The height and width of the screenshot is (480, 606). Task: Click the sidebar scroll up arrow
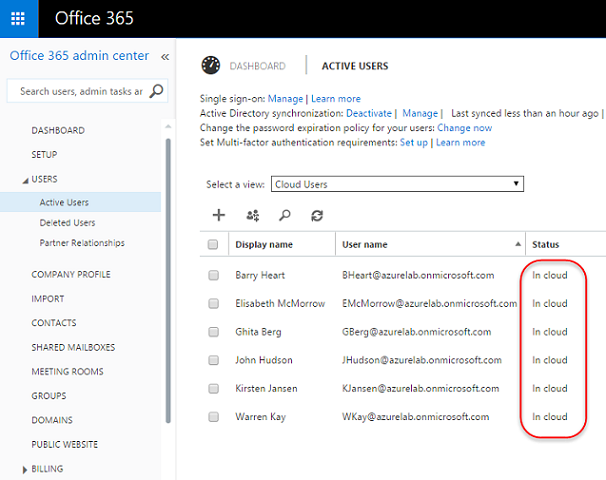pyautogui.click(x=168, y=127)
